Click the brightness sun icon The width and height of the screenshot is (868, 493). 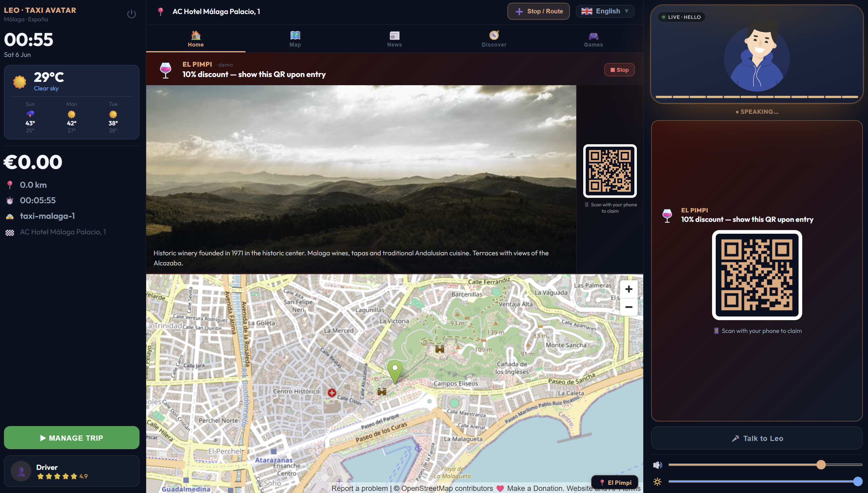657,481
